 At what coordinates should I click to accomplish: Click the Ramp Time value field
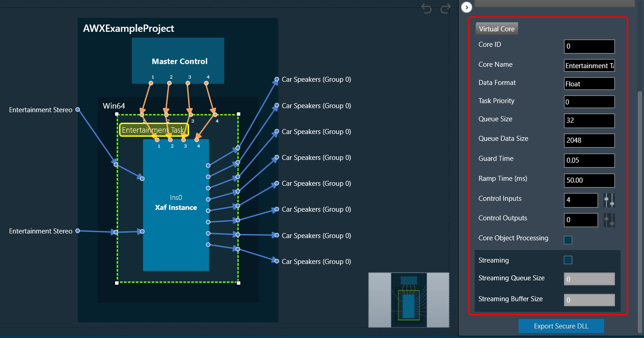pyautogui.click(x=589, y=180)
